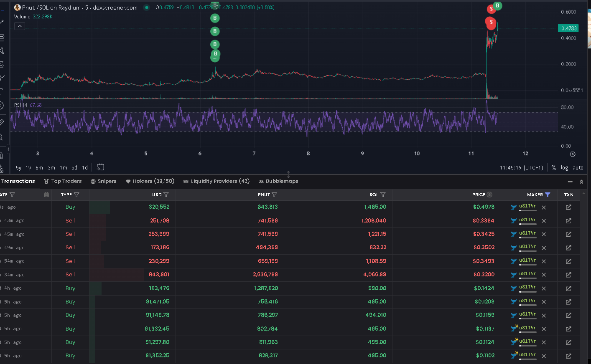This screenshot has height=364, width=591.
Task: Click the PRICE column dollar toggle icon
Action: tap(489, 195)
